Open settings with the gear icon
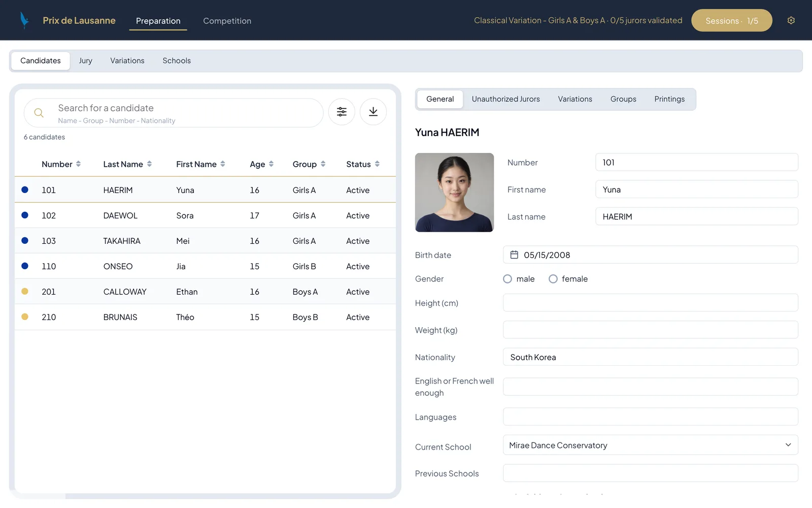 coord(791,20)
